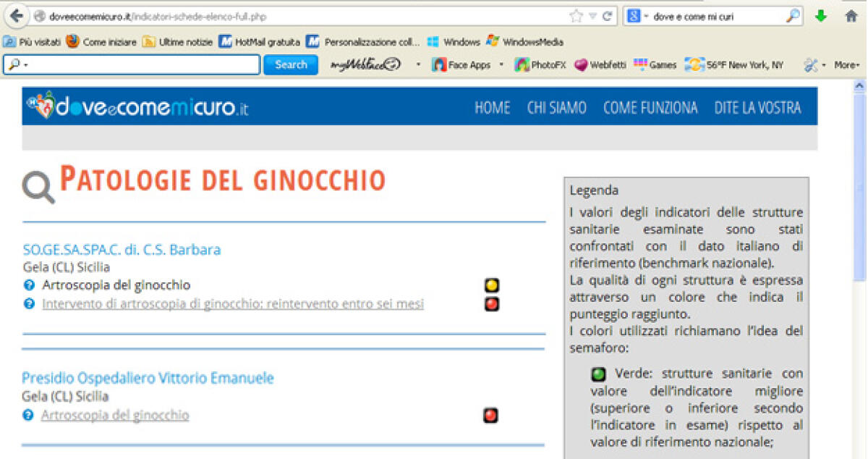The width and height of the screenshot is (868, 459).
Task: Open the Presidio Ospedaliero Vittorio Emanuele link
Action: pyautogui.click(x=148, y=378)
